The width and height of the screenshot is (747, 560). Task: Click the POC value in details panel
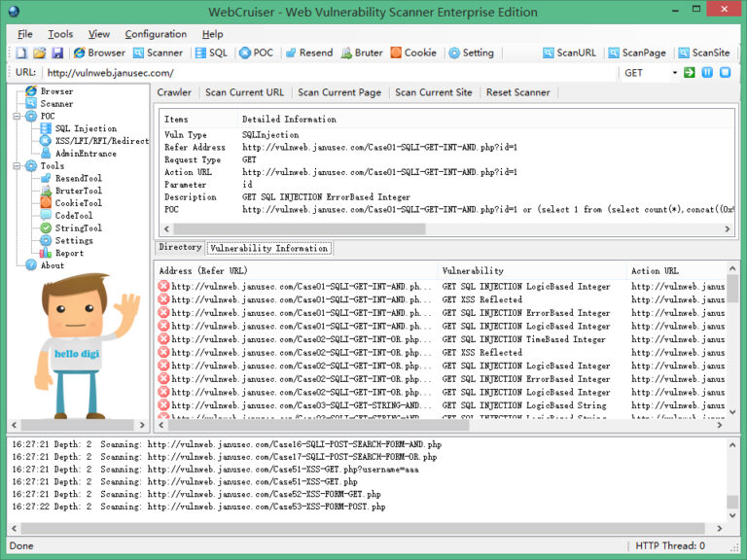[488, 209]
